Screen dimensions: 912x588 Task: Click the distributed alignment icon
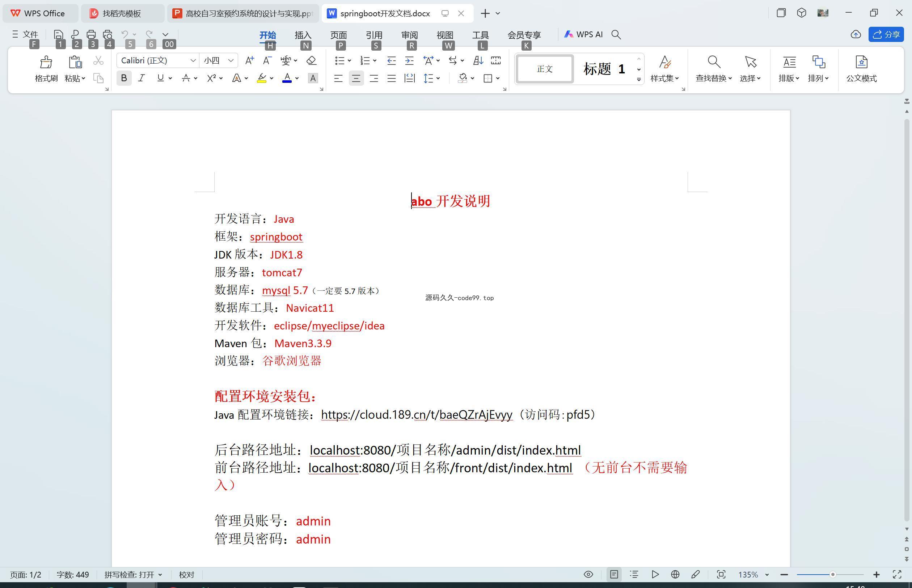[409, 78]
